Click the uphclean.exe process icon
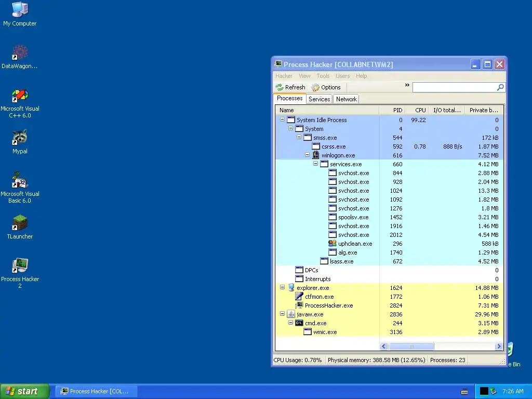The height and width of the screenshot is (399, 532). 332,243
